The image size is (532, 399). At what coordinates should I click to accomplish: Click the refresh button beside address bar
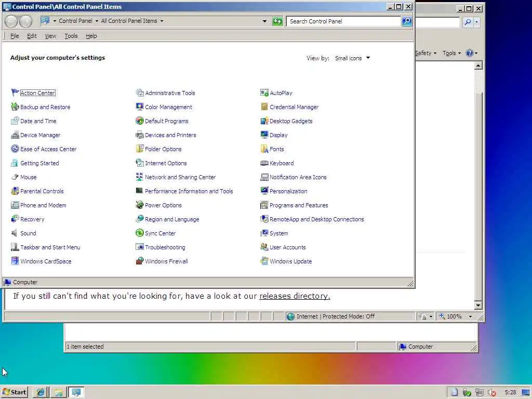pyautogui.click(x=277, y=21)
